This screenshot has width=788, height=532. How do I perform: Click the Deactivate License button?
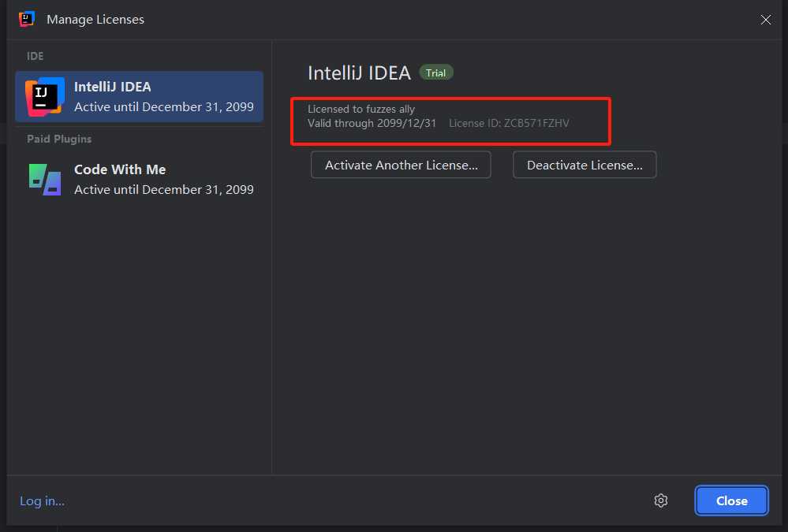pyautogui.click(x=584, y=165)
